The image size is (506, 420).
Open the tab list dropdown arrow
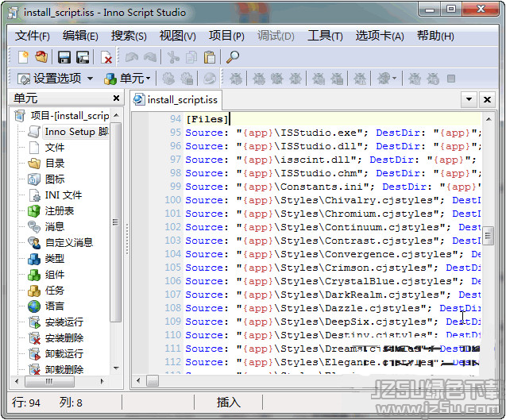click(x=469, y=99)
